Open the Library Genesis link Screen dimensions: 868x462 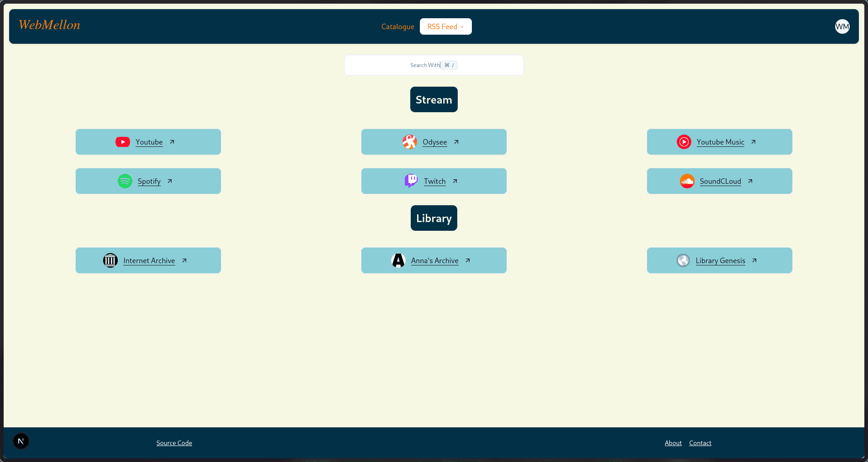tap(721, 260)
